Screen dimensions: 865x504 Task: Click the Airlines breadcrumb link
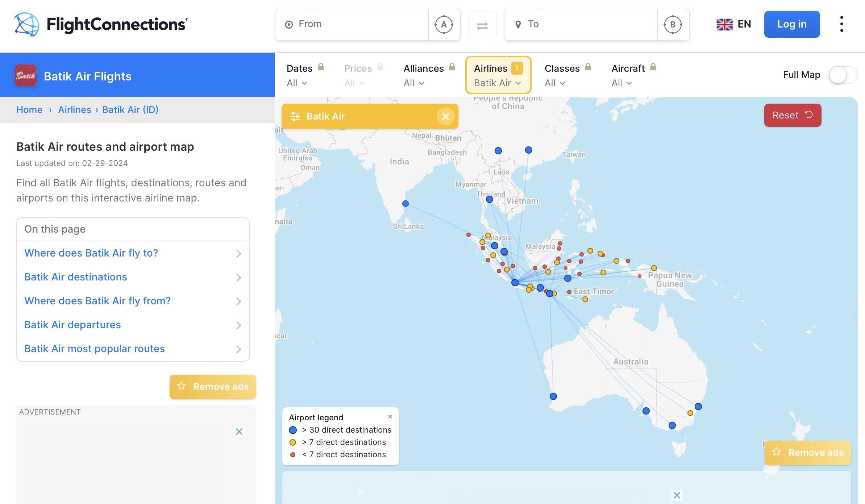(x=75, y=110)
